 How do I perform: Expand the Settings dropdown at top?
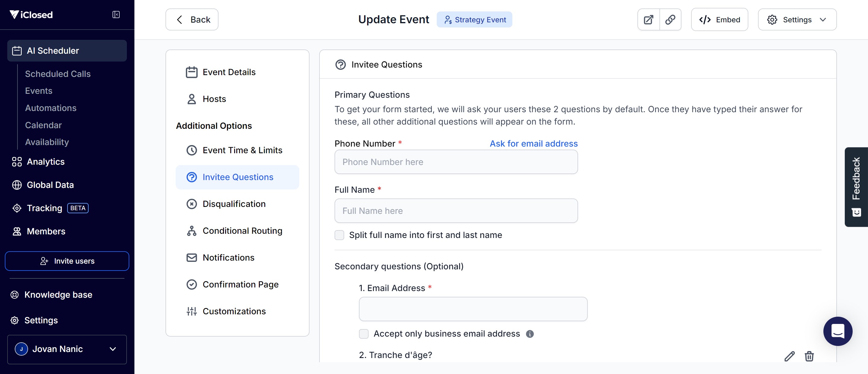coord(797,20)
